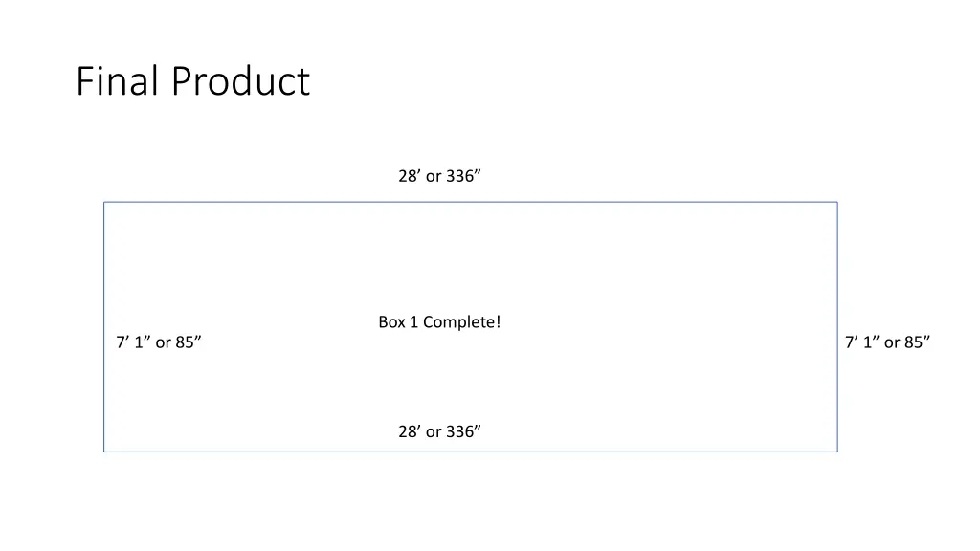The height and width of the screenshot is (551, 980).
Task: Click the bottom-left corner of the blue rectangle
Action: (x=103, y=452)
